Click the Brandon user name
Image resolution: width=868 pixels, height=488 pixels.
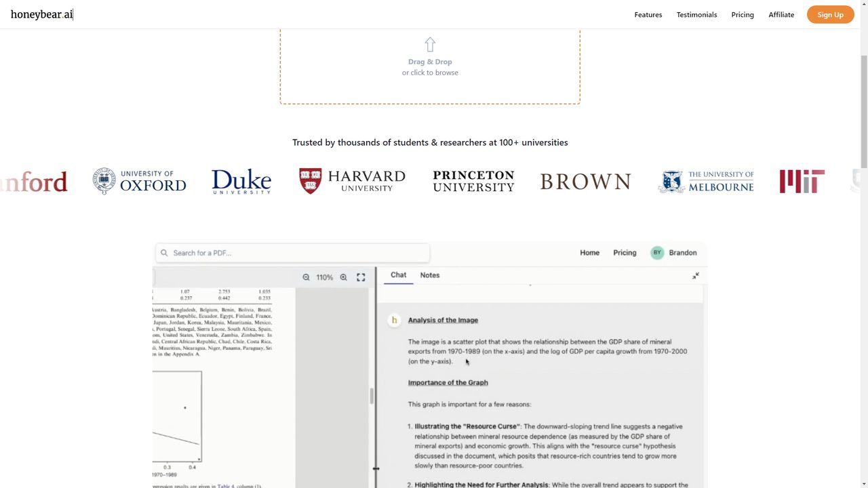point(683,253)
